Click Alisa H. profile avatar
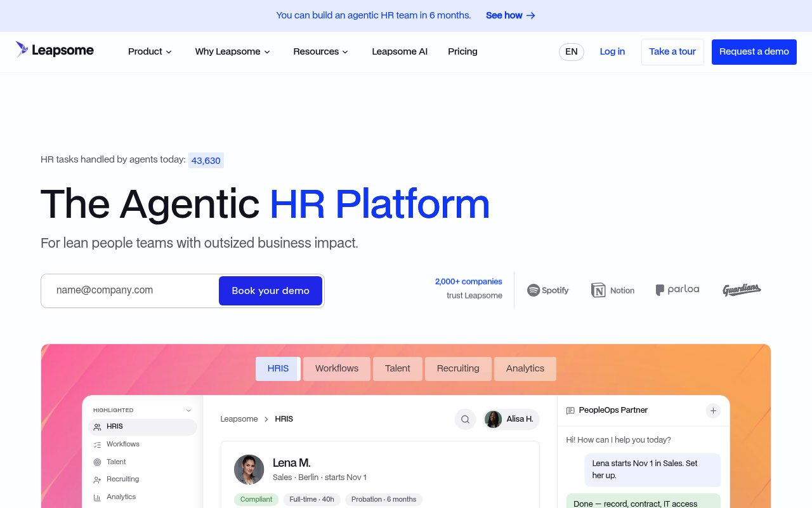This screenshot has height=508, width=812. [x=494, y=419]
